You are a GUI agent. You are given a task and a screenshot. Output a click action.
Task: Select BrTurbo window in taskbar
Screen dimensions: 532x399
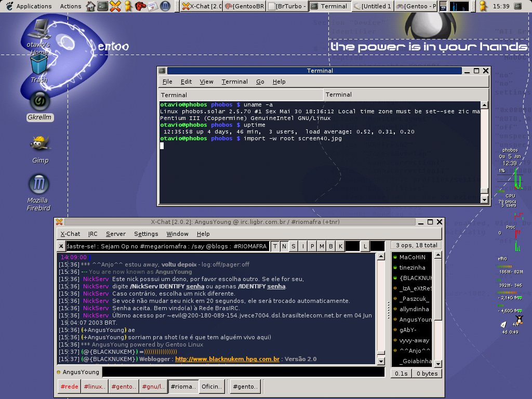[x=287, y=6]
